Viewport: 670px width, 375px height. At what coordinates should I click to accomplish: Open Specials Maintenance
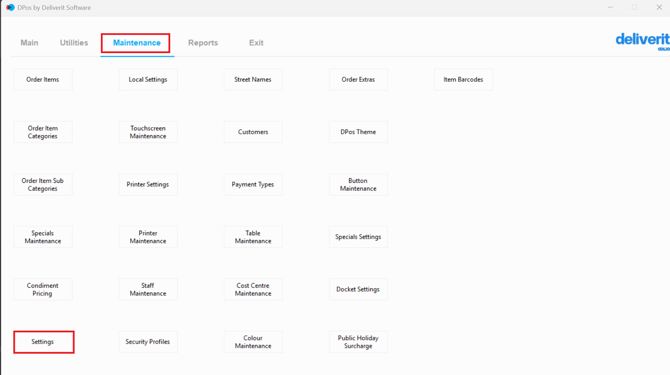point(43,237)
